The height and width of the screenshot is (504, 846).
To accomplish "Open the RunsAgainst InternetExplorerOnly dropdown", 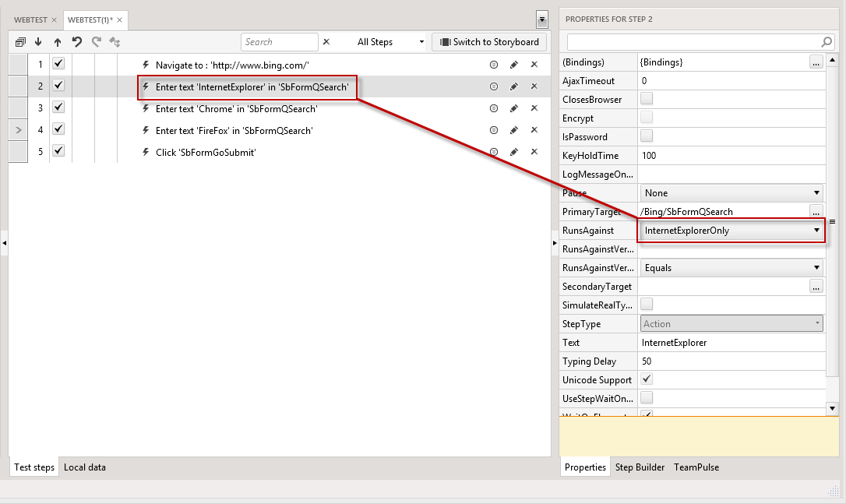I will click(x=731, y=231).
